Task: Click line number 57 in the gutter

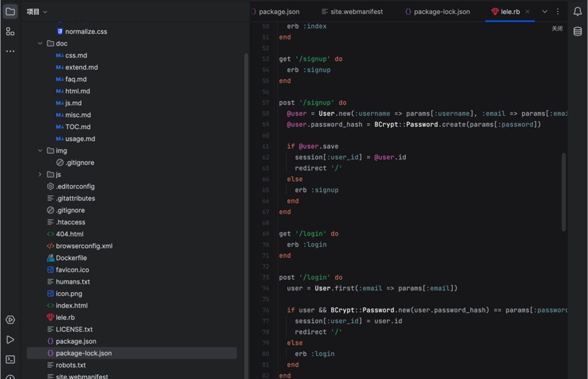Action: click(x=266, y=103)
